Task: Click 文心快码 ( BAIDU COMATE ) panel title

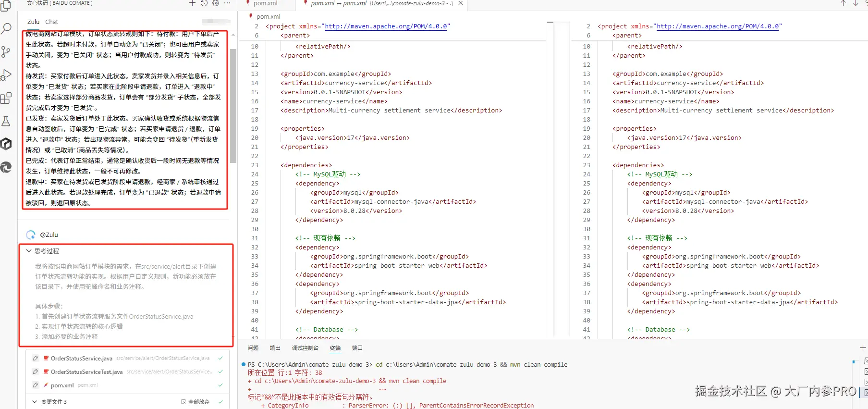Action: (x=60, y=3)
